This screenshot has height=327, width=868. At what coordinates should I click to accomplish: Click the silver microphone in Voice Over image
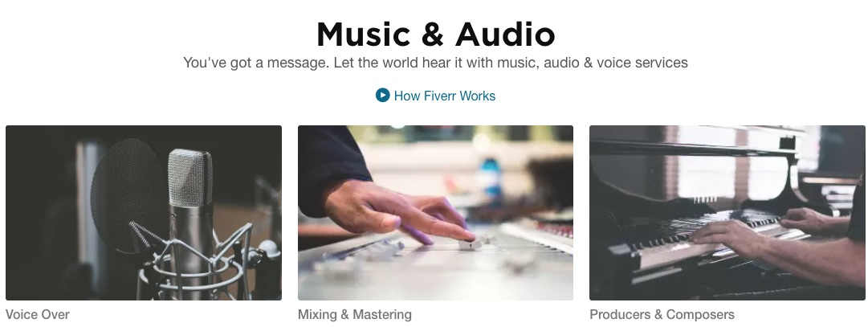point(190,211)
